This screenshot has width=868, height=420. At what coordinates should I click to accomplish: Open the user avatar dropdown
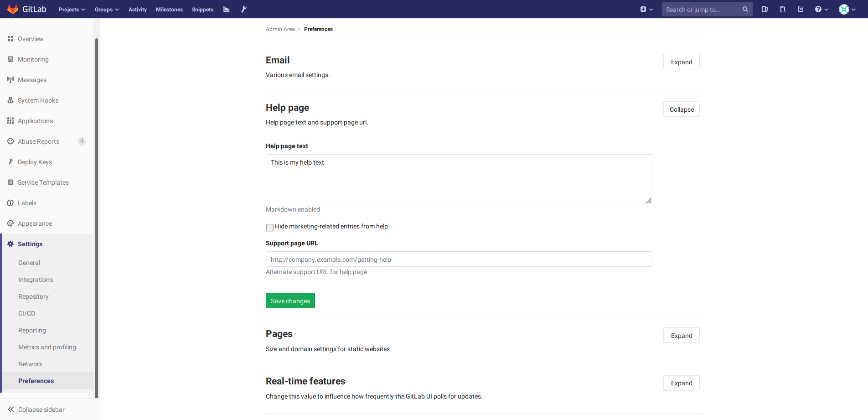click(x=847, y=10)
